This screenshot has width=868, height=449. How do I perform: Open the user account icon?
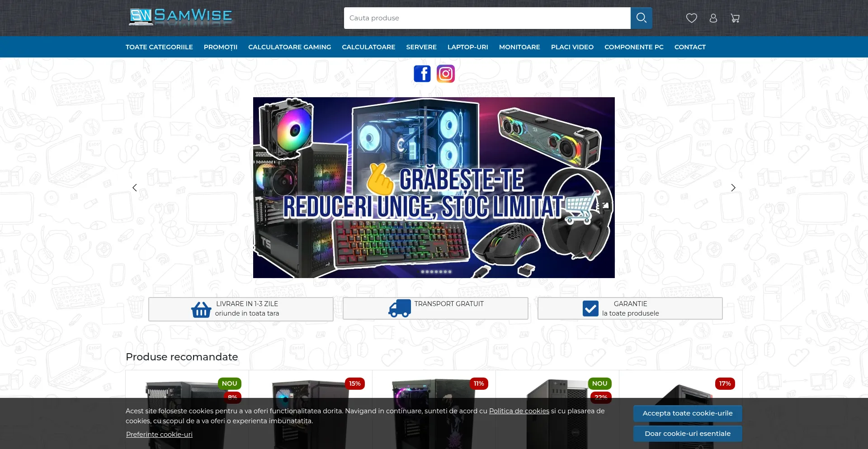(713, 18)
